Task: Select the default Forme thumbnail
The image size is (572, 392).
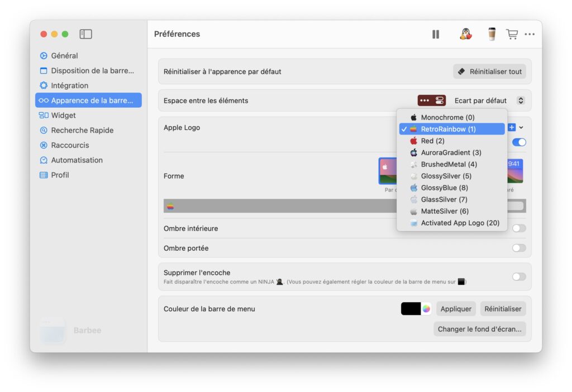Action: click(388, 171)
